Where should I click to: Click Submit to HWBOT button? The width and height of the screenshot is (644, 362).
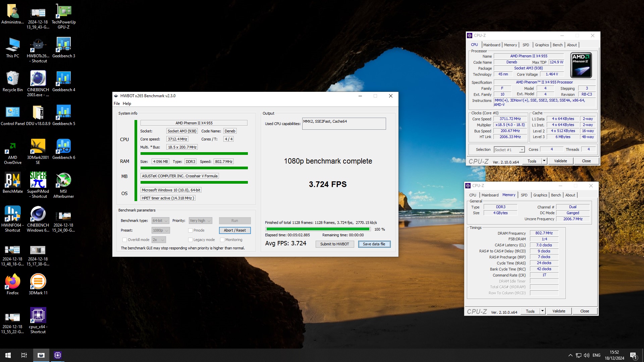click(x=335, y=244)
